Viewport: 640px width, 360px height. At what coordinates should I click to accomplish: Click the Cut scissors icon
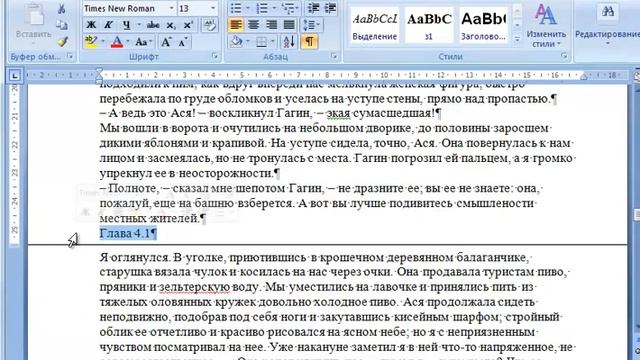coord(62,9)
